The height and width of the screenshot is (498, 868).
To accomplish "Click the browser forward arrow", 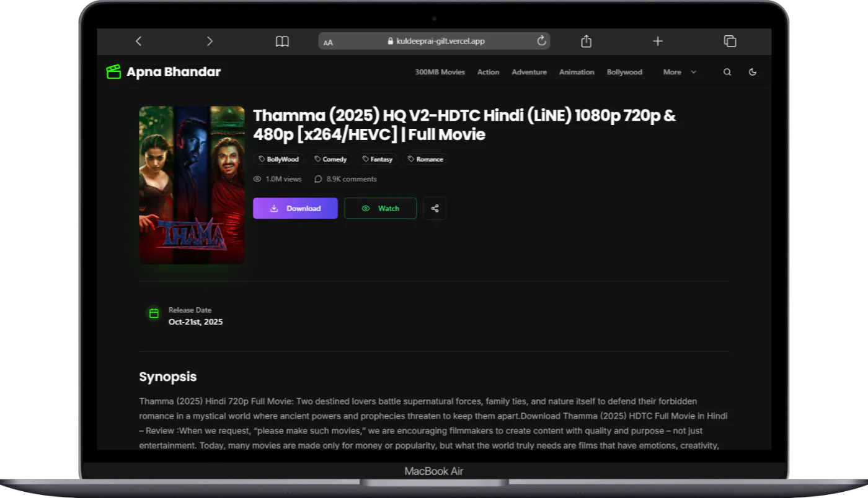I will 210,41.
